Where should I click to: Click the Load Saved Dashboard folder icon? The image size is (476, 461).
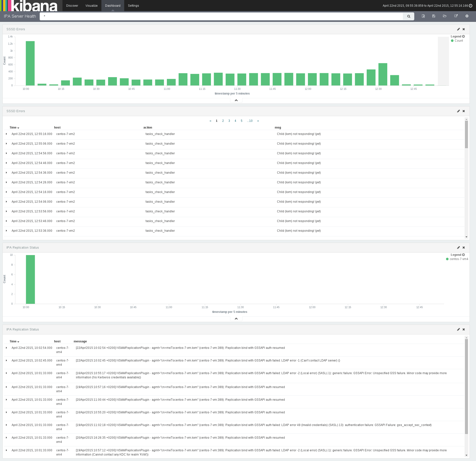[445, 16]
